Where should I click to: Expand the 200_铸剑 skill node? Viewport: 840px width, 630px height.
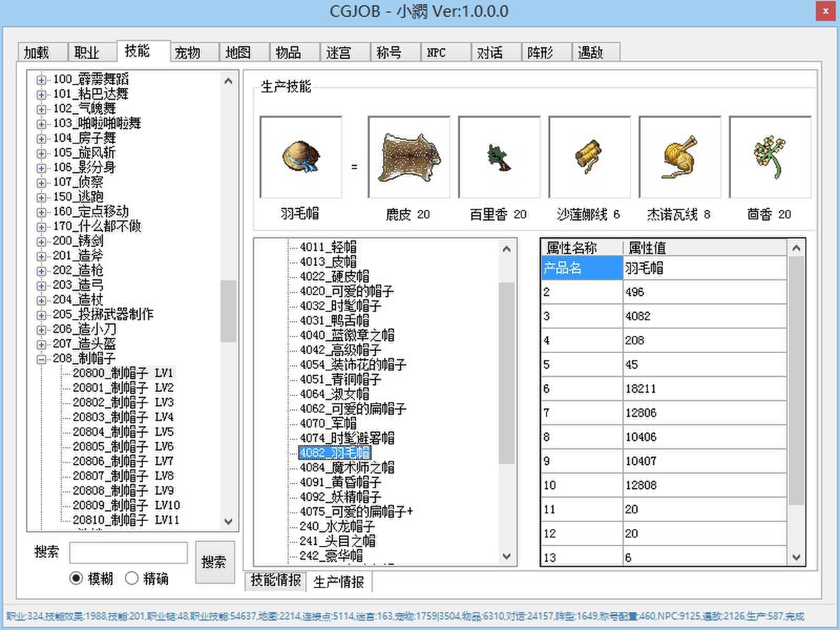tap(41, 241)
